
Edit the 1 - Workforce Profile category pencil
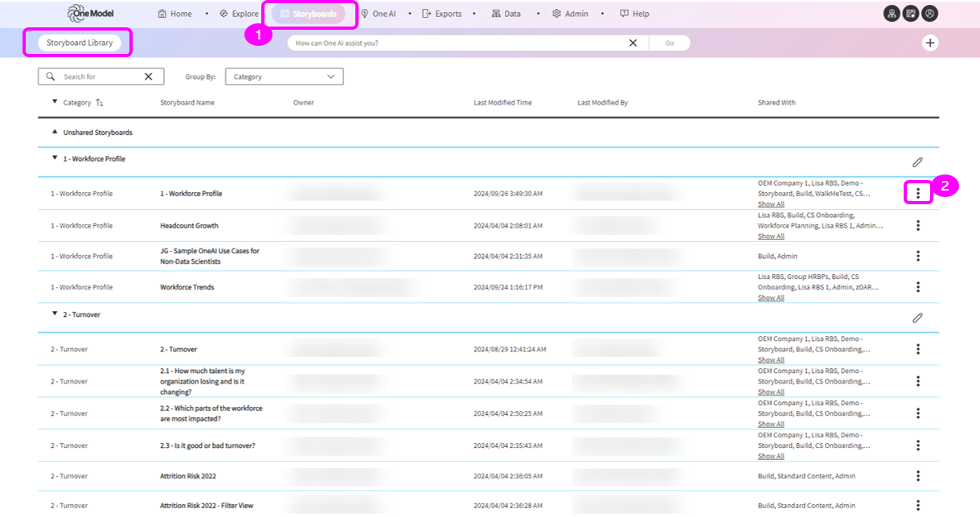pyautogui.click(x=917, y=162)
